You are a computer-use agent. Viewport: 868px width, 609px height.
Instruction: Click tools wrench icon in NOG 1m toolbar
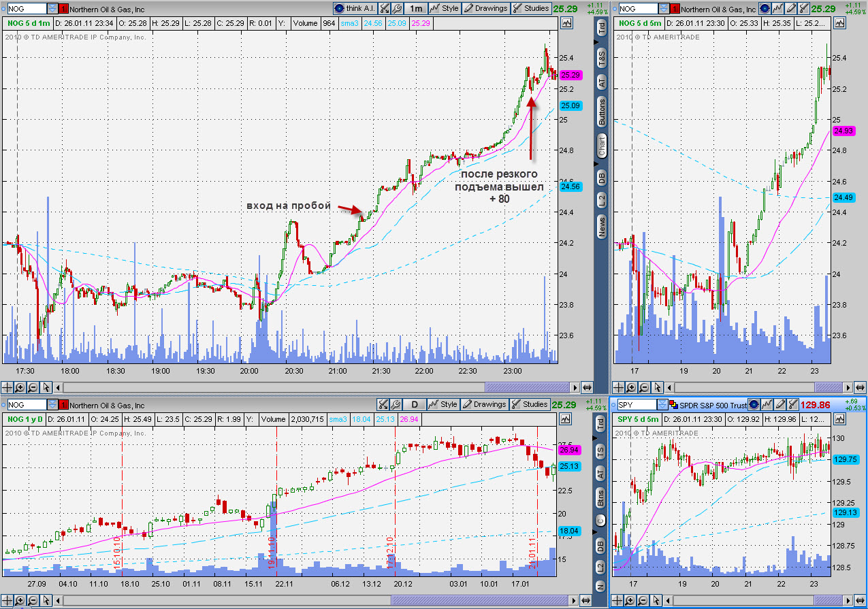click(x=384, y=8)
